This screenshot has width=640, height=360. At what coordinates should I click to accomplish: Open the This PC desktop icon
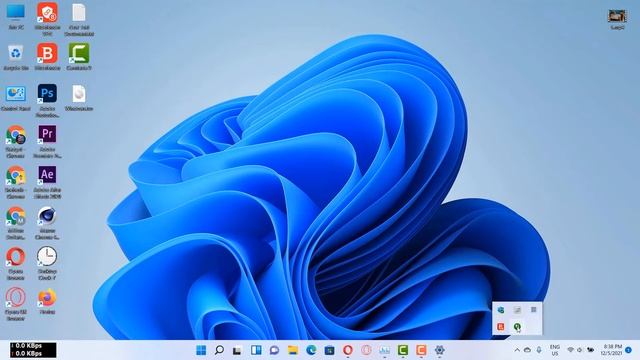pyautogui.click(x=16, y=16)
